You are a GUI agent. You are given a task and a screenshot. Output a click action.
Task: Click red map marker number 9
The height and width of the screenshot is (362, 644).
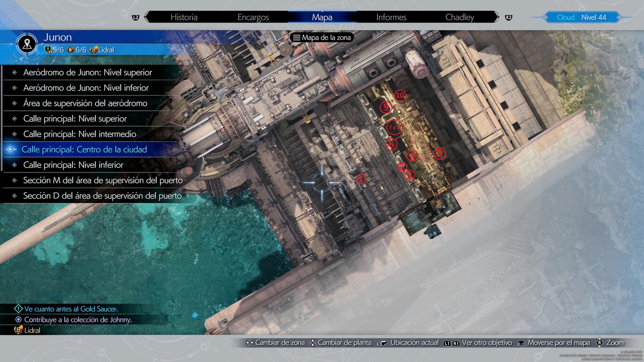(386, 108)
